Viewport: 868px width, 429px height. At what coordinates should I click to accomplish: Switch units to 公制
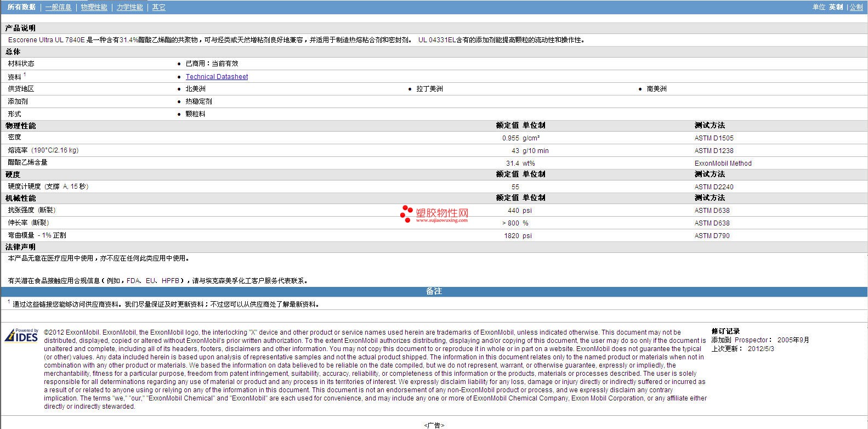(856, 7)
